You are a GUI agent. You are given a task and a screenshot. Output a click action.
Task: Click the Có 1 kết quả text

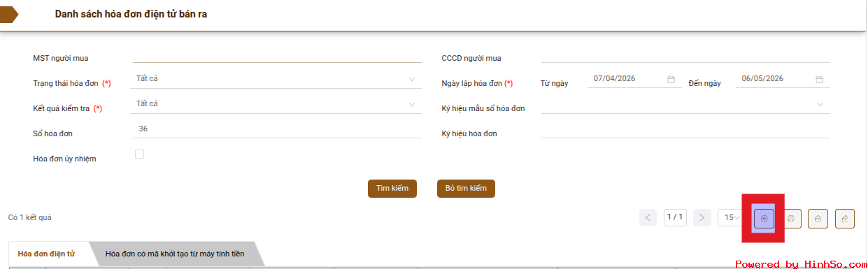[x=29, y=218]
